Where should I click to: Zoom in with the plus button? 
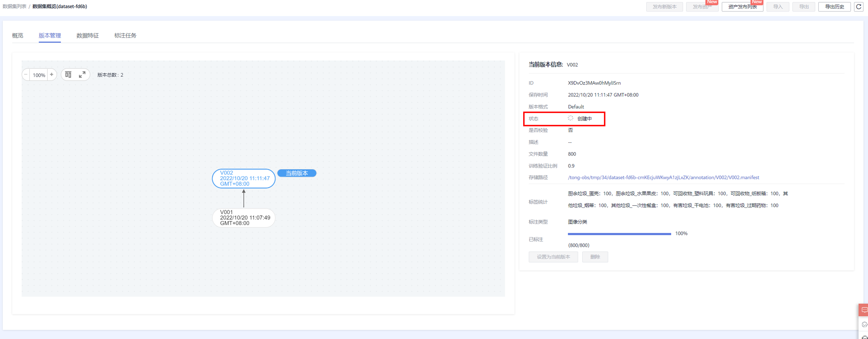(51, 75)
